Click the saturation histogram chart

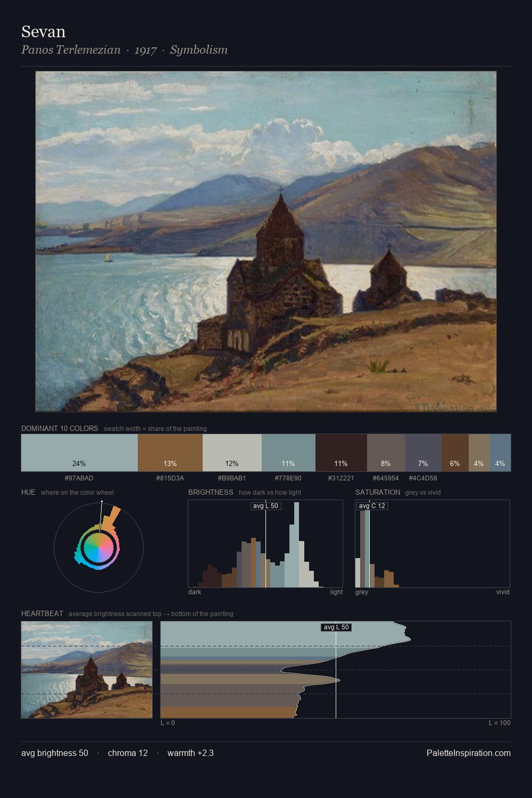pyautogui.click(x=433, y=544)
